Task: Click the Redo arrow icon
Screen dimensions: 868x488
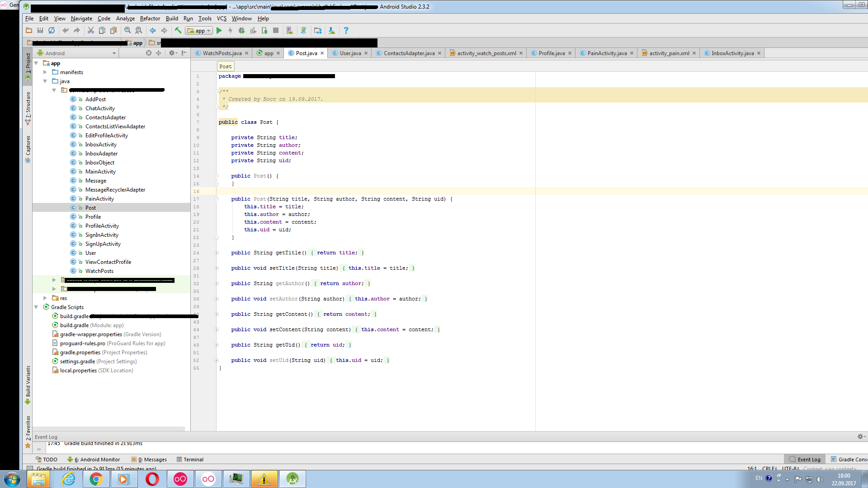Action: (77, 30)
